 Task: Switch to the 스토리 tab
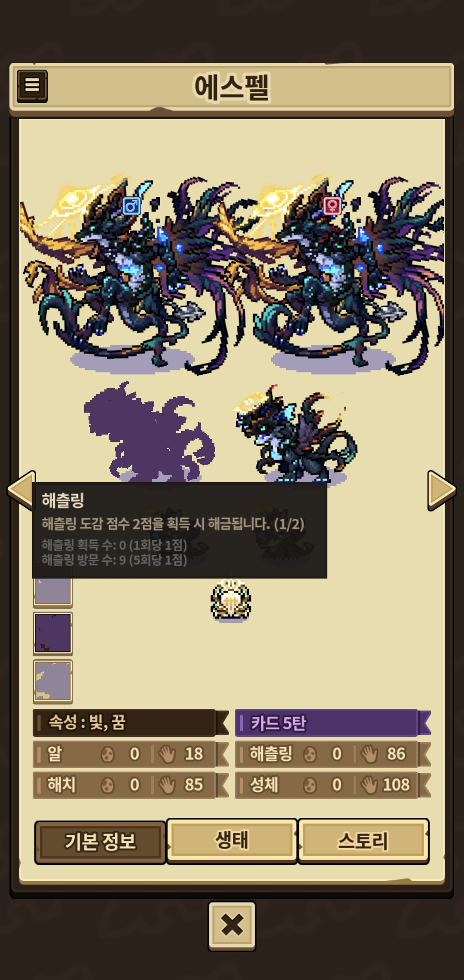point(363,840)
